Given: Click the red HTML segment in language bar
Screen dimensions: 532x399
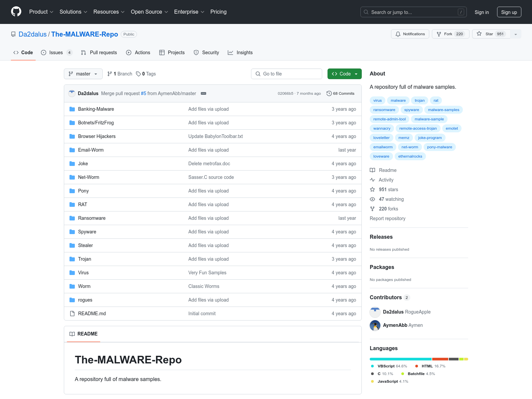Looking at the screenshot, I should click(440, 359).
